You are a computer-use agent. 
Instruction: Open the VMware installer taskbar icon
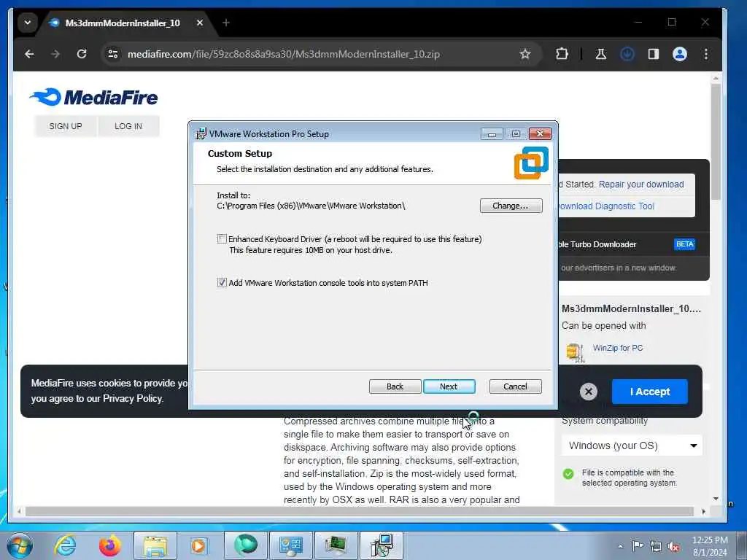(x=382, y=545)
